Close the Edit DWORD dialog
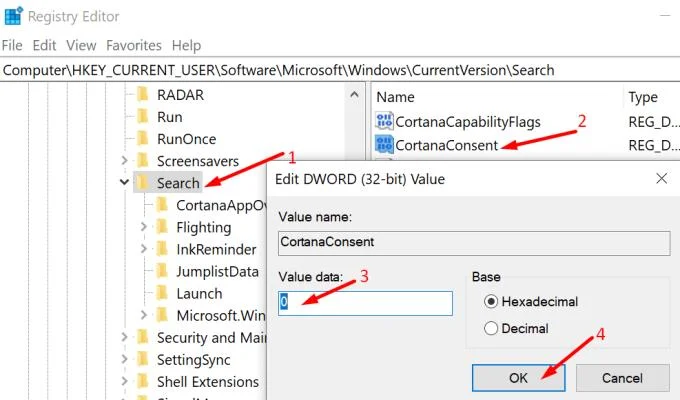The image size is (680, 400). pos(662,178)
